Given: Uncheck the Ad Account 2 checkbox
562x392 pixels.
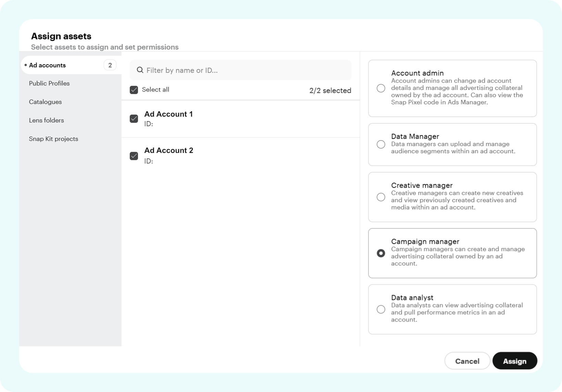Looking at the screenshot, I should tap(134, 156).
